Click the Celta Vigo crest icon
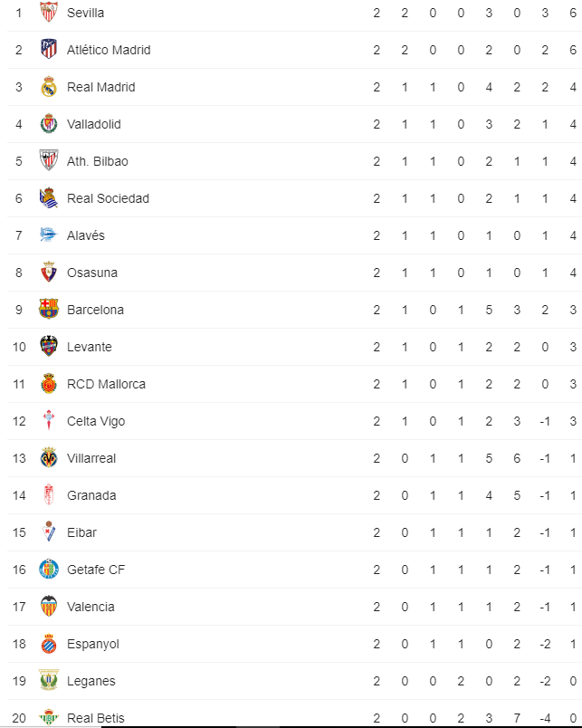 (49, 420)
